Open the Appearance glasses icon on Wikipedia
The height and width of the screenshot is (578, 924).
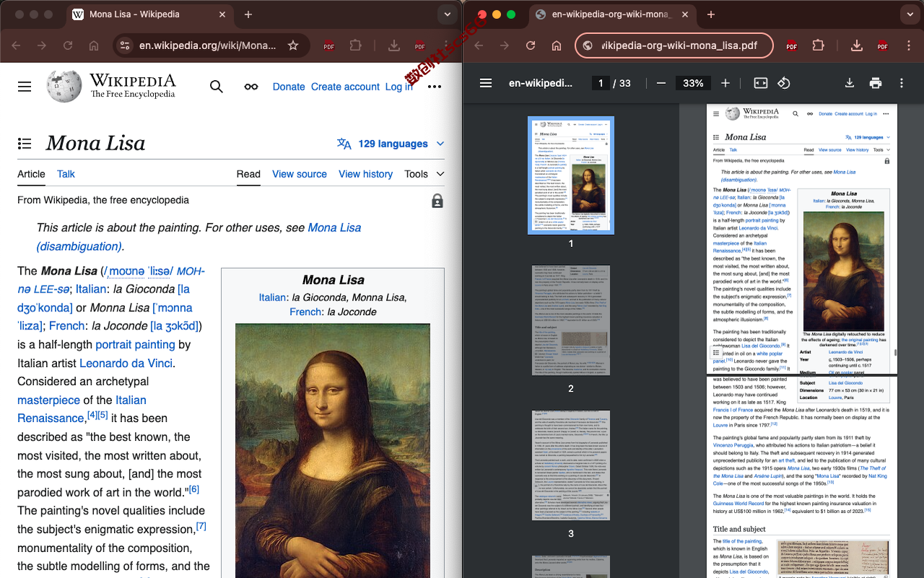pos(251,87)
